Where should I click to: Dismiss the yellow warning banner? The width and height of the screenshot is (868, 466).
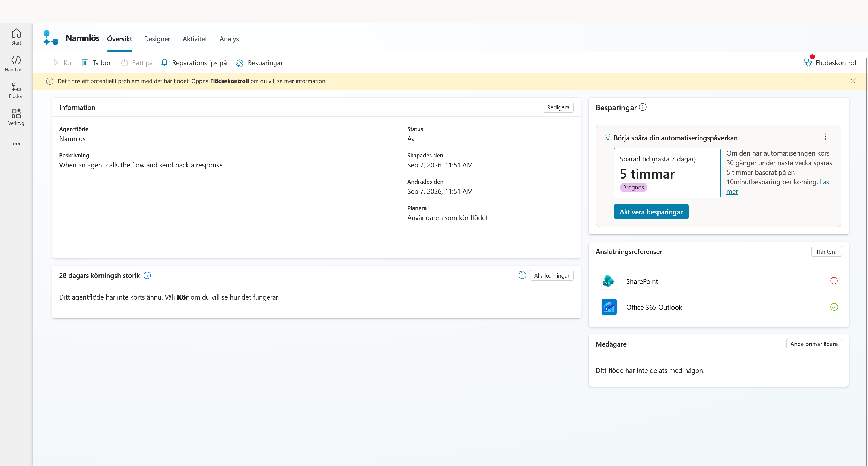(853, 81)
